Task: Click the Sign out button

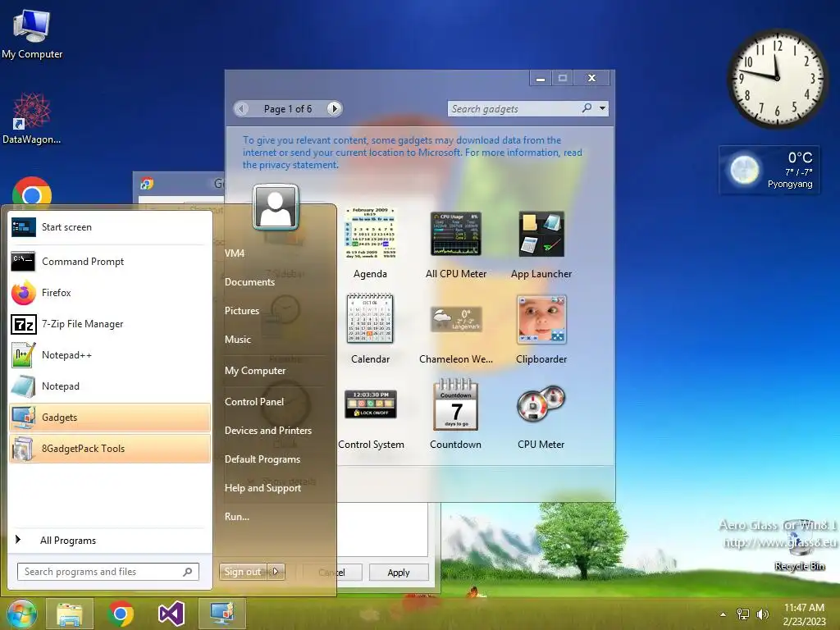Action: [x=243, y=572]
